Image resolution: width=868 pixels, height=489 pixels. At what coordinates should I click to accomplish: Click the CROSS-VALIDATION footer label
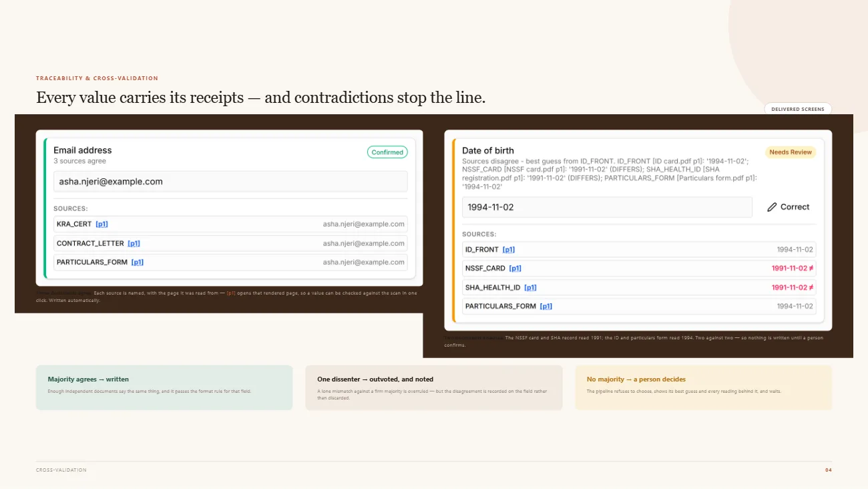[x=61, y=470]
